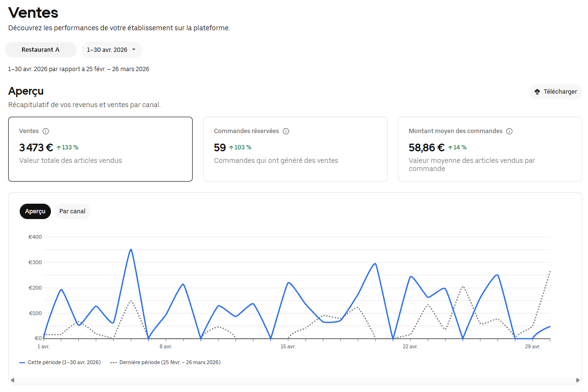Image resolution: width=588 pixels, height=392 pixels.
Task: Click the info icon beside Commandes réservées
Action: pyautogui.click(x=286, y=131)
